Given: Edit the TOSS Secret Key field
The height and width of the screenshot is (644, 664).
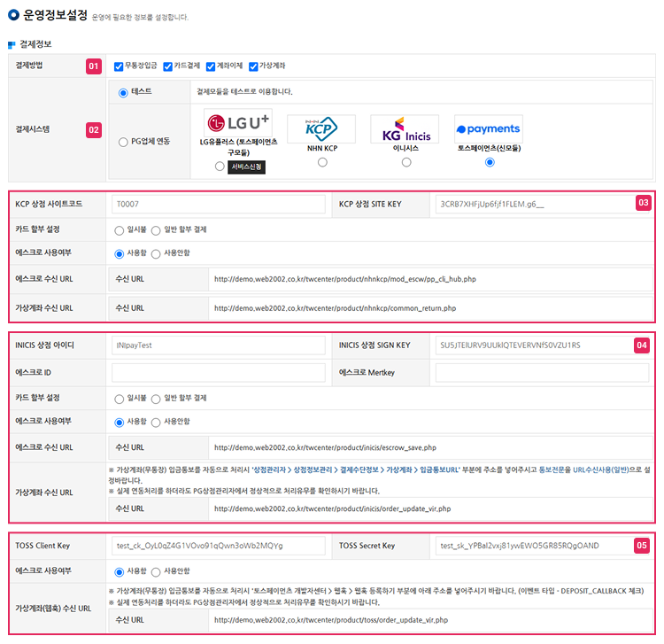Looking at the screenshot, I should coord(542,546).
